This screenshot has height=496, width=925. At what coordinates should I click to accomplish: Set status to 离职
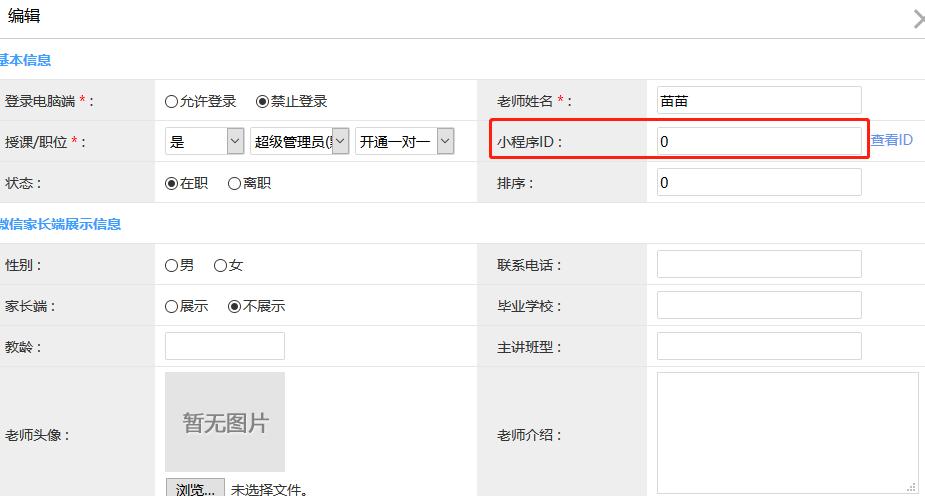coord(235,183)
